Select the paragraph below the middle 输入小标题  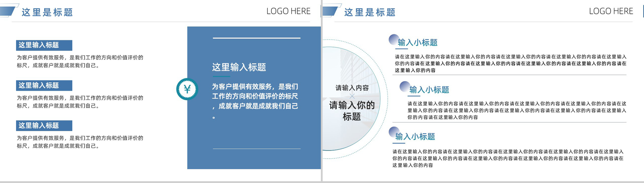[517, 111]
